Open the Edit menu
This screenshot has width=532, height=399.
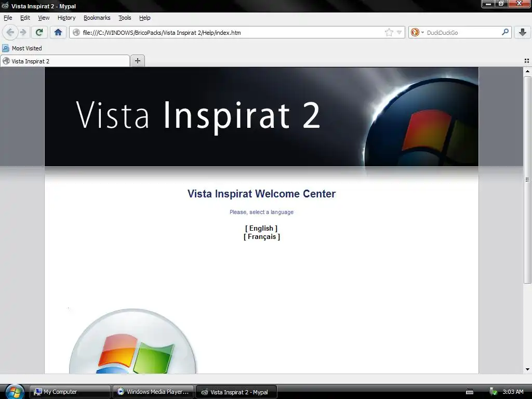[x=25, y=18]
